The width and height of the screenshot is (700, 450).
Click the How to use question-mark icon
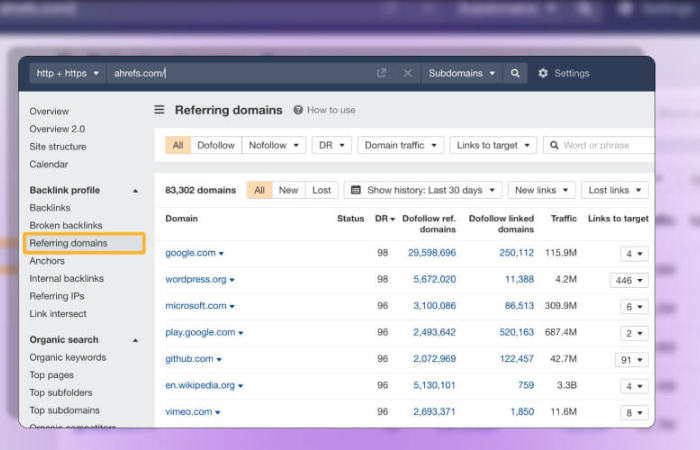point(298,110)
